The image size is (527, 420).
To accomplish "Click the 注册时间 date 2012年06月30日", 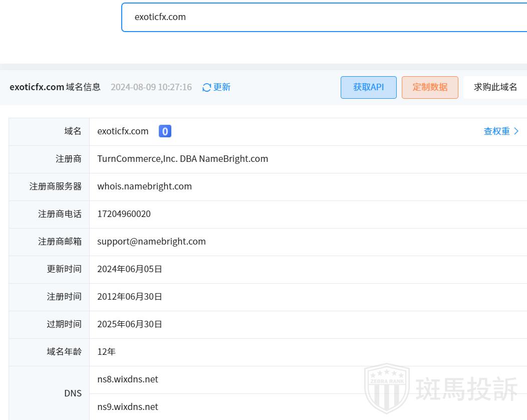I will (x=130, y=297).
